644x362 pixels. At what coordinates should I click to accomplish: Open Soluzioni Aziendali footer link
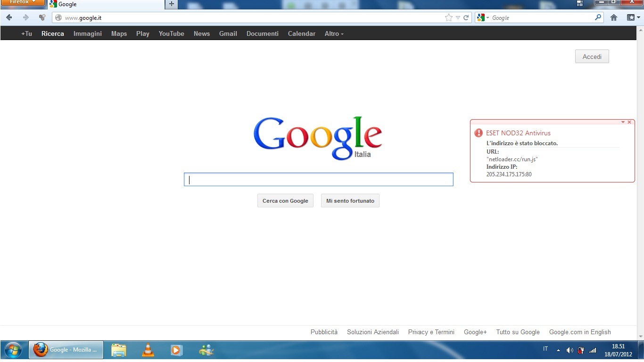click(x=373, y=332)
